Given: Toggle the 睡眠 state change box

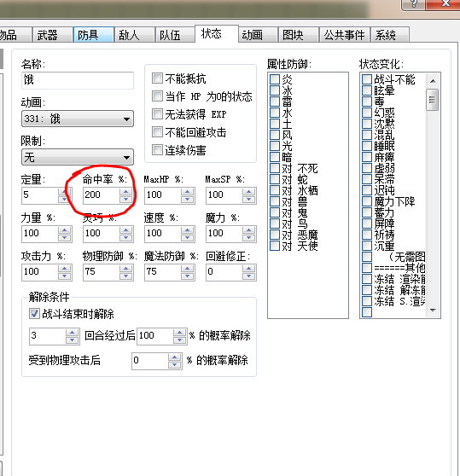Looking at the screenshot, I should pos(367,146).
